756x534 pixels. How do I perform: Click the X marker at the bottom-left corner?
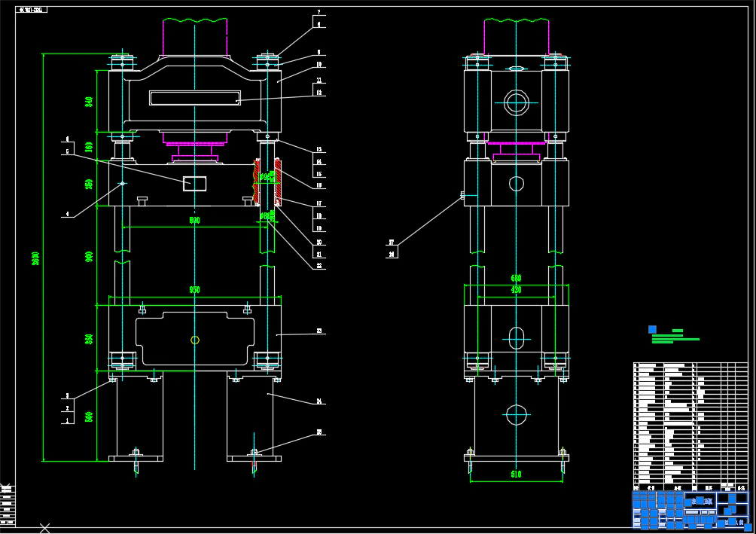[x=44, y=529]
